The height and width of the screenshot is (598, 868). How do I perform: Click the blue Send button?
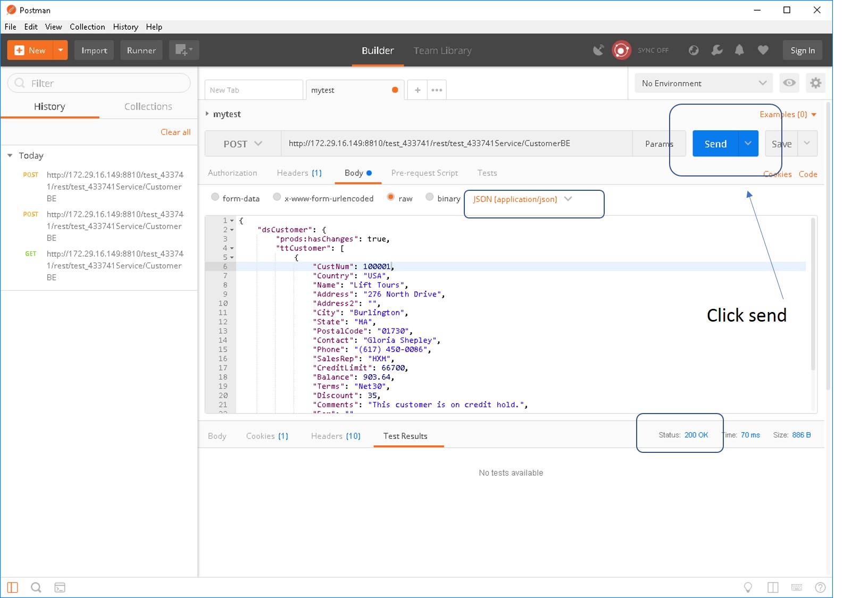(715, 144)
